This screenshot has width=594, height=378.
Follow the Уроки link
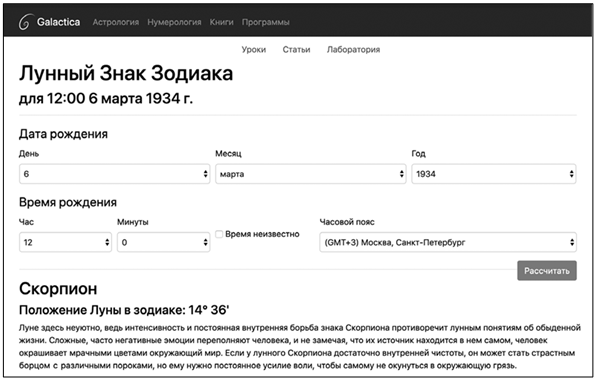(254, 50)
